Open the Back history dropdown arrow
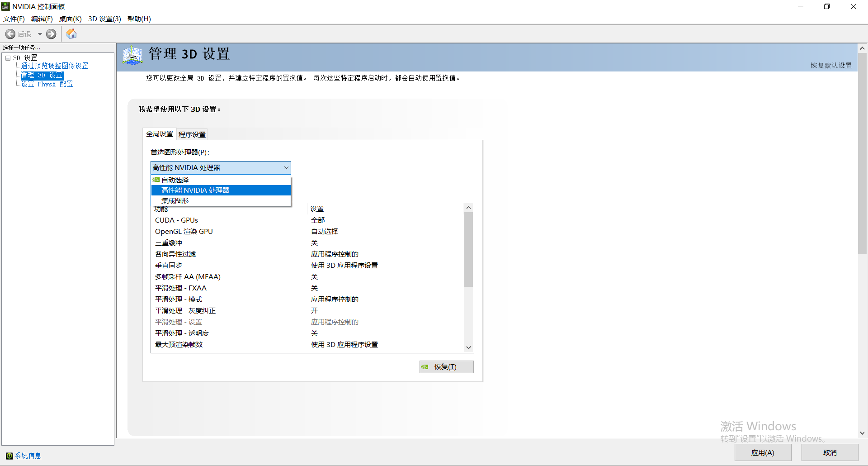Screen dimensions: 868x466 (x=40, y=34)
